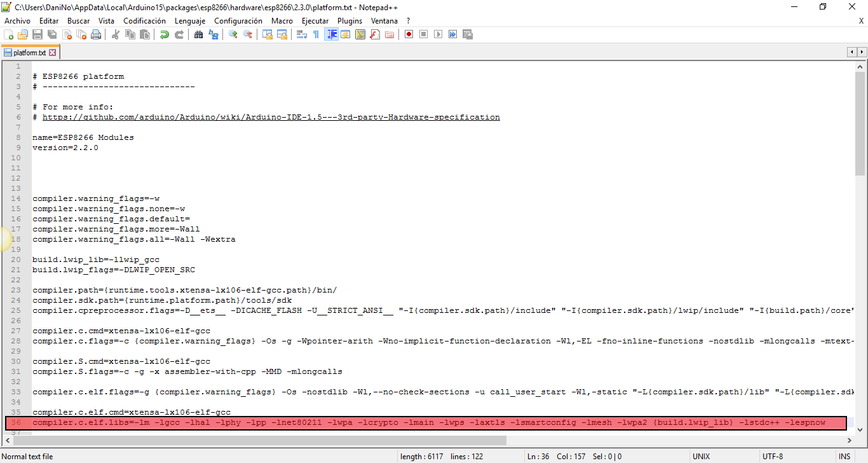The height and width of the screenshot is (463, 868).
Task: Click the UNIX line ending status field
Action: point(701,457)
